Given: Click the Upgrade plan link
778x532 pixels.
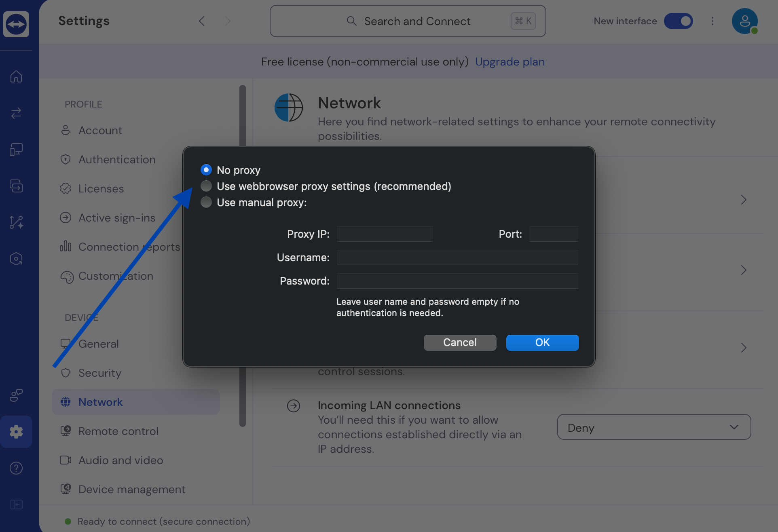Looking at the screenshot, I should pyautogui.click(x=510, y=61).
